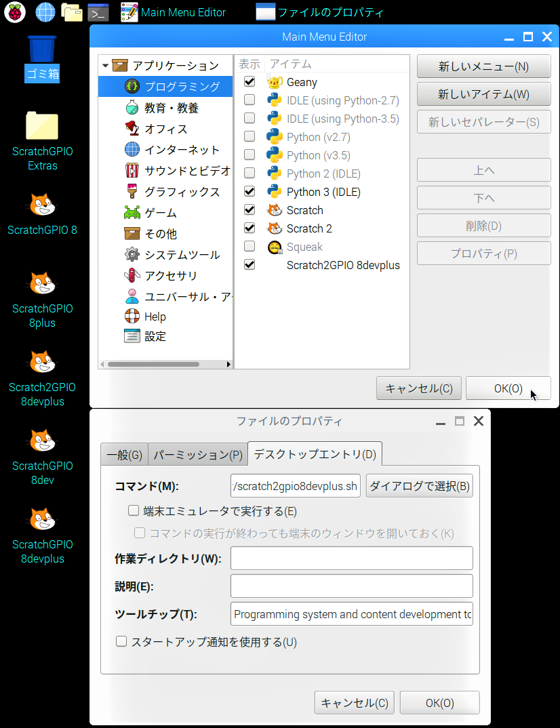Enable the Python 2 (IDLE) checkbox
This screenshot has width=560, height=728.
pyautogui.click(x=249, y=173)
